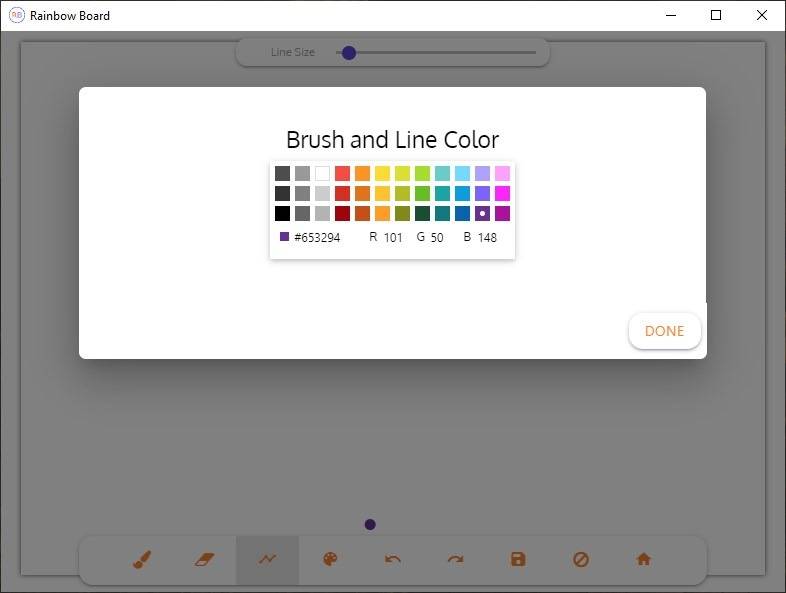The height and width of the screenshot is (593, 786).
Task: Pick the dark magenta swatch in bottom row
Action: [502, 214]
